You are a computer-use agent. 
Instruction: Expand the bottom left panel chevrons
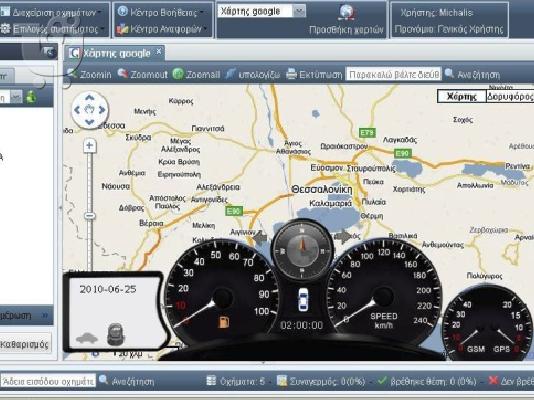point(45,315)
